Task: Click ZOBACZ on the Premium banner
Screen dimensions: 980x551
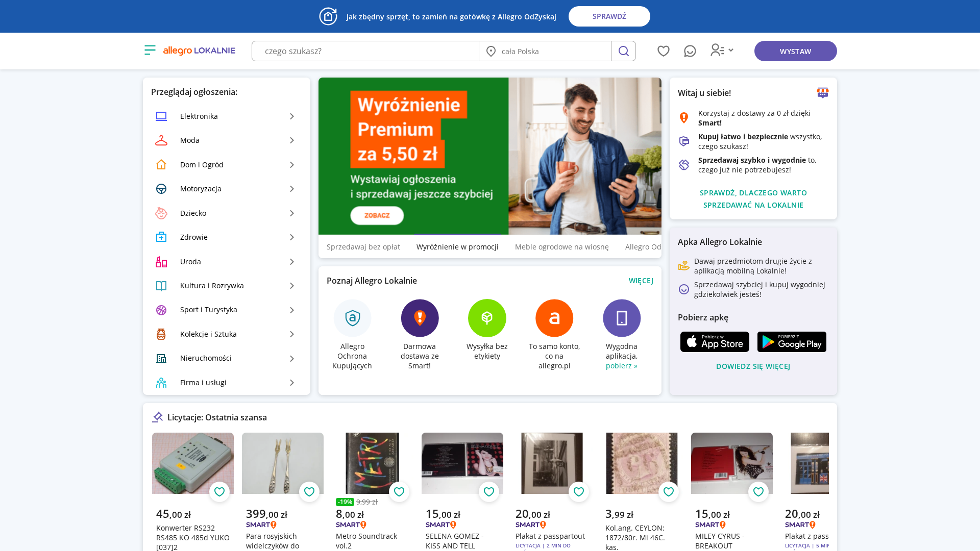Action: click(377, 215)
